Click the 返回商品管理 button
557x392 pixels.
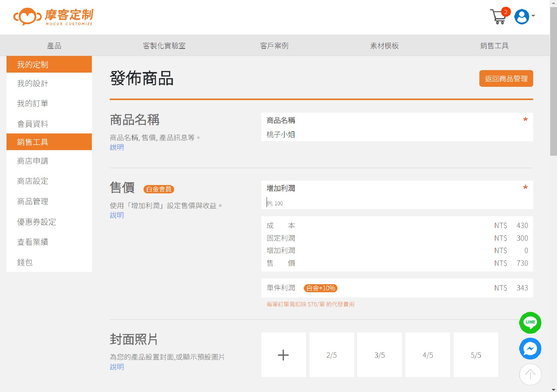(506, 79)
